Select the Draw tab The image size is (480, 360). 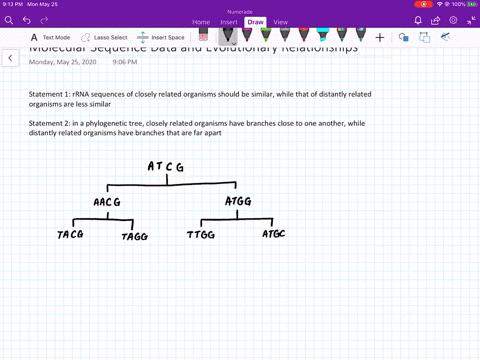click(x=255, y=22)
